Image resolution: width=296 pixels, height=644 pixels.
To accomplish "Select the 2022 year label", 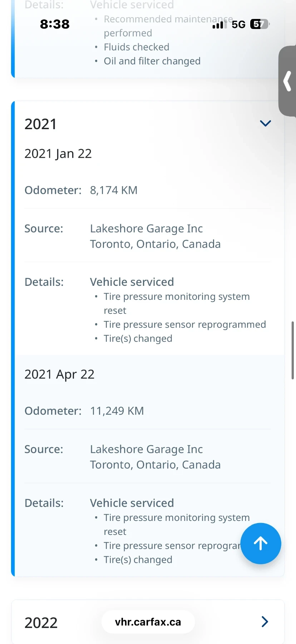I will [41, 623].
